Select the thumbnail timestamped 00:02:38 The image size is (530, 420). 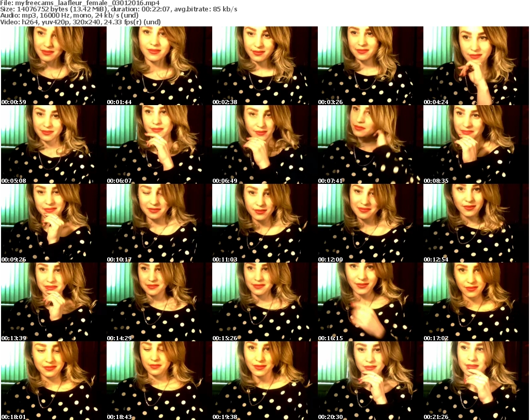(265, 66)
